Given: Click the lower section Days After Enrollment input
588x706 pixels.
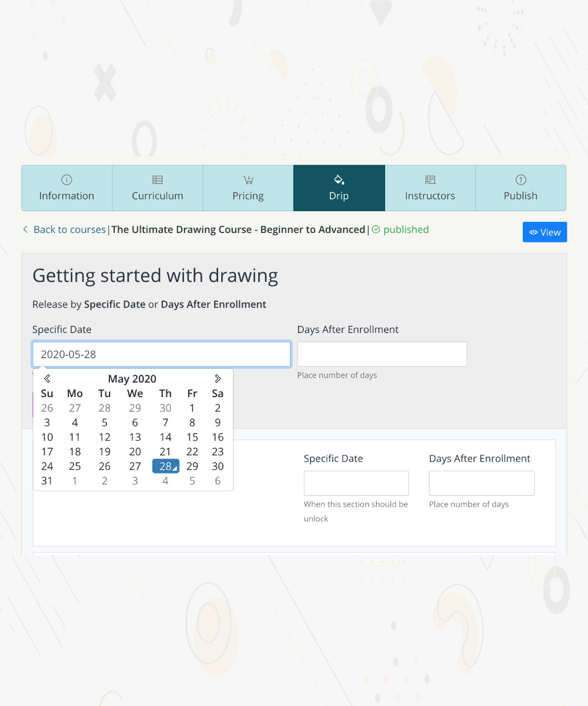Looking at the screenshot, I should [482, 483].
